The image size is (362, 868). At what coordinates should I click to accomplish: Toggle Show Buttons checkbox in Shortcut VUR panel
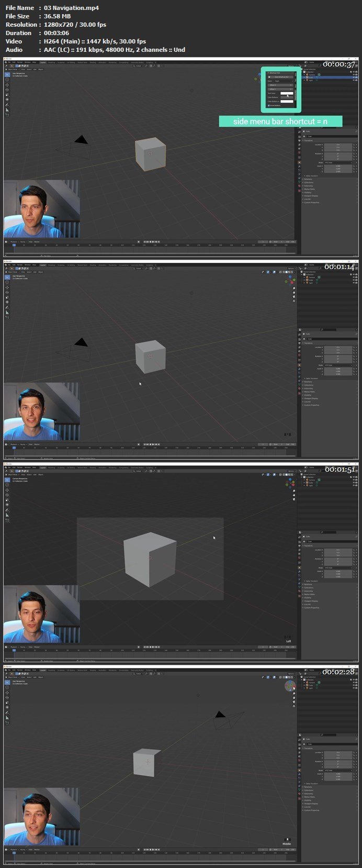click(269, 106)
